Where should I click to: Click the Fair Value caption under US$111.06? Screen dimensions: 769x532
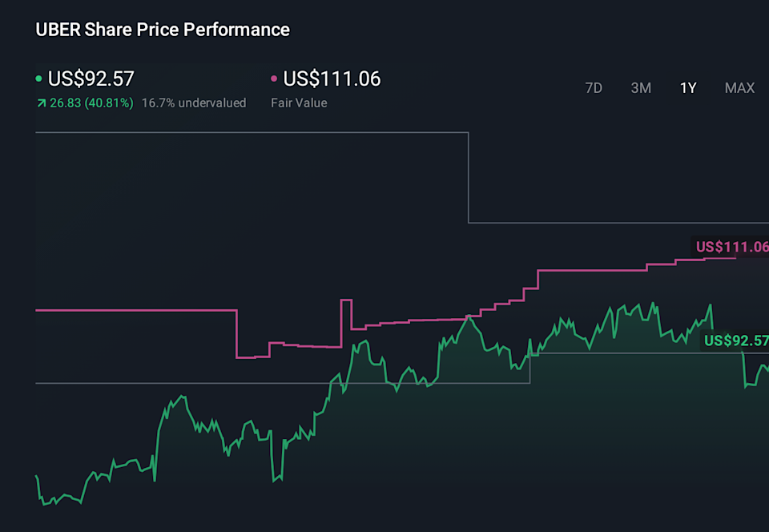click(299, 103)
